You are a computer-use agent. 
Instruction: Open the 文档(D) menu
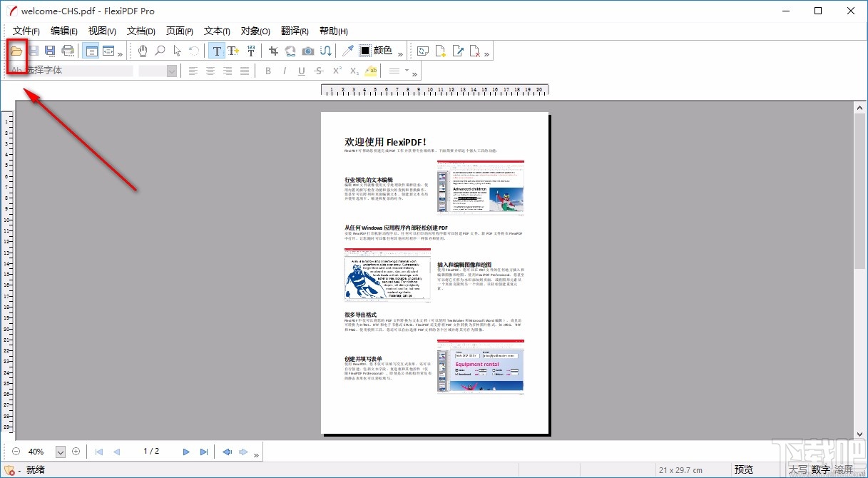click(x=141, y=31)
